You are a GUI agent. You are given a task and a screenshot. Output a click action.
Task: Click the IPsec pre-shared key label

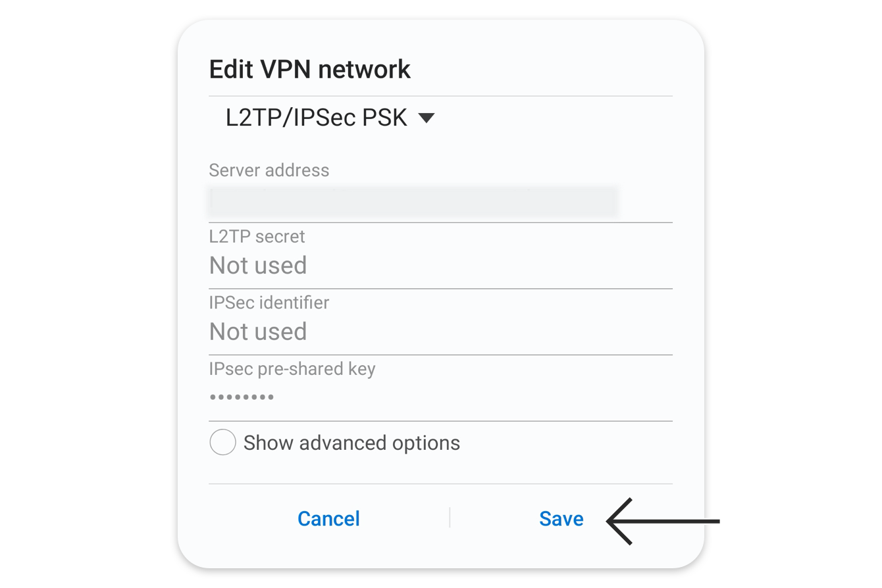pos(292,369)
